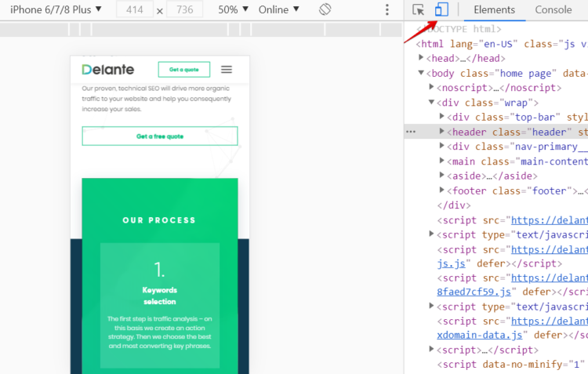Image resolution: width=588 pixels, height=374 pixels.
Task: Collapse the div class wrap node
Action: 431,102
